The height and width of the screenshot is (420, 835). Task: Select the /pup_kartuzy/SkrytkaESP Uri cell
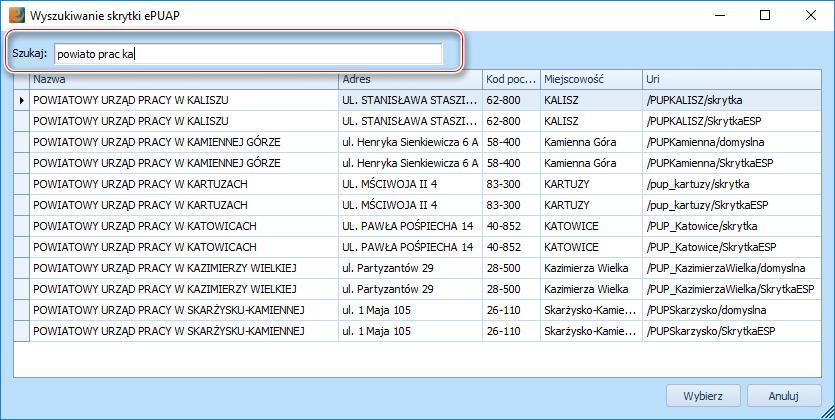(732, 205)
